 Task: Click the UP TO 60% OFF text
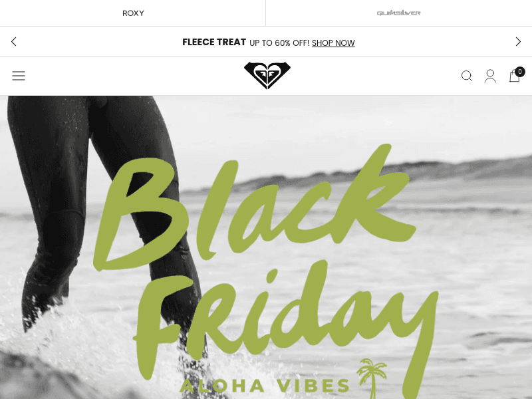tap(279, 43)
